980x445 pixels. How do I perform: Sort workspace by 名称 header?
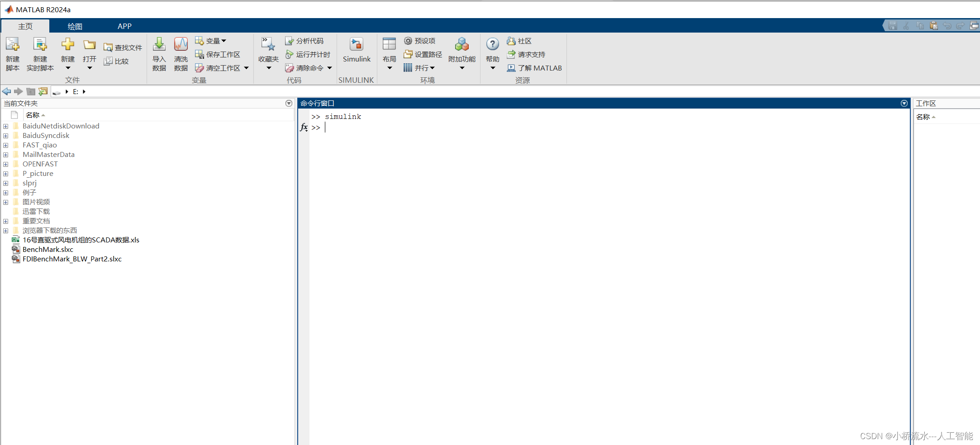(x=926, y=117)
